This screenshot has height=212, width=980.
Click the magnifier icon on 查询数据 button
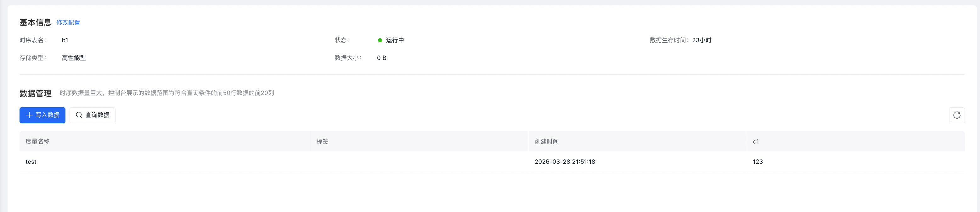click(79, 115)
